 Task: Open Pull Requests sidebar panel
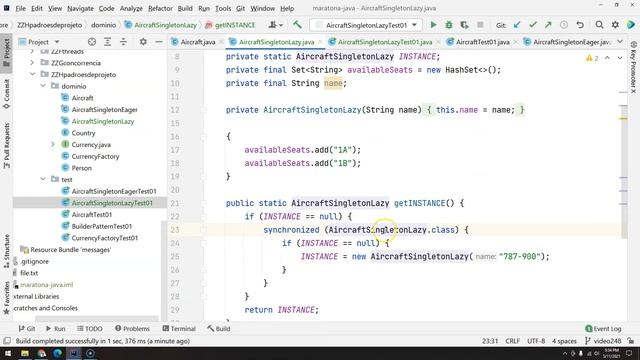click(7, 146)
